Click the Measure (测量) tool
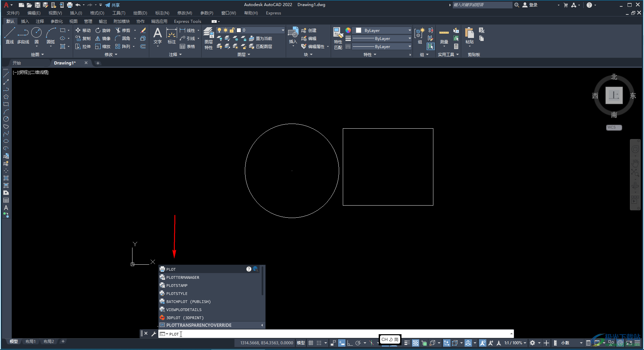This screenshot has height=350, width=644. pyautogui.click(x=444, y=36)
